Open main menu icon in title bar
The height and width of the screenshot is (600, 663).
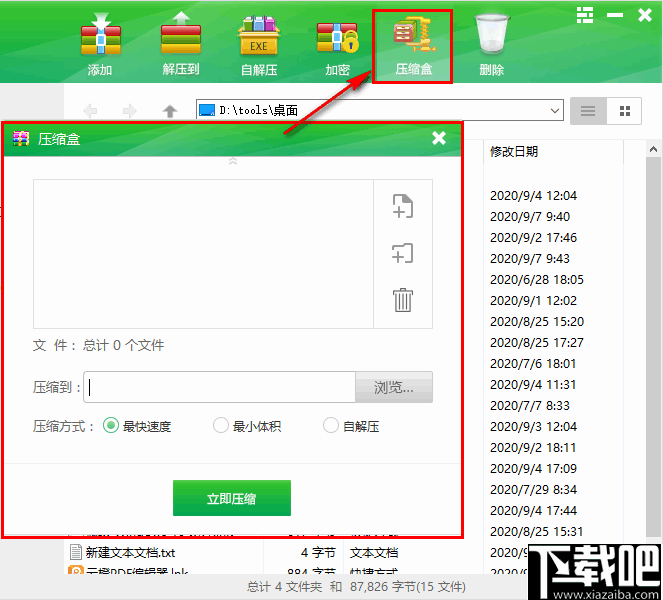coord(585,15)
